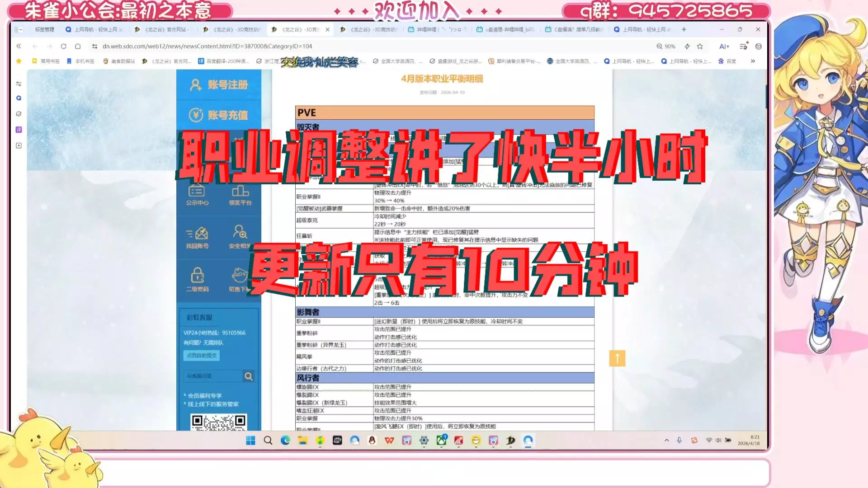The height and width of the screenshot is (488, 868).
Task: Click the customer service search magnifier icon
Action: point(248,376)
